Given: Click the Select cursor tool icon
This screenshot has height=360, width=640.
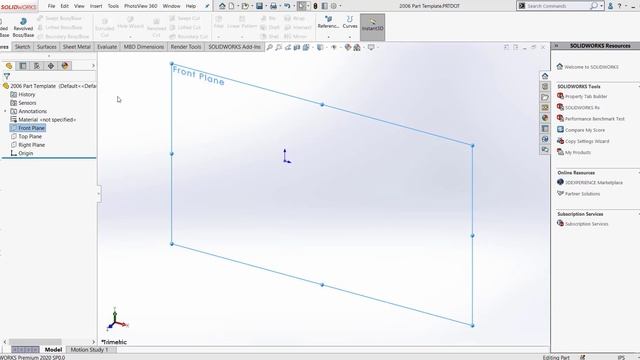Looking at the screenshot, I should click(302, 6).
